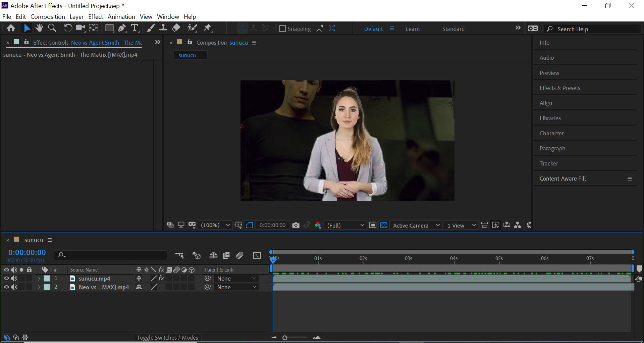Image resolution: width=644 pixels, height=343 pixels.
Task: Open the Graph Editor icon
Action: (257, 255)
